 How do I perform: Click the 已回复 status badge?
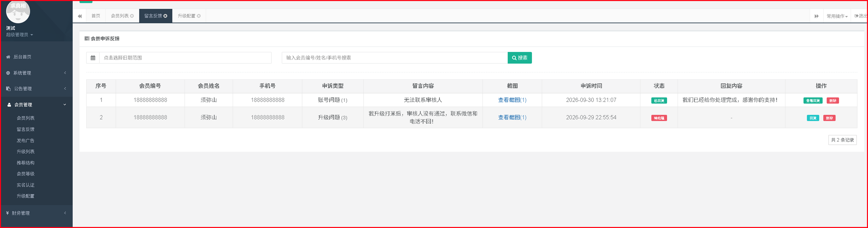click(659, 101)
